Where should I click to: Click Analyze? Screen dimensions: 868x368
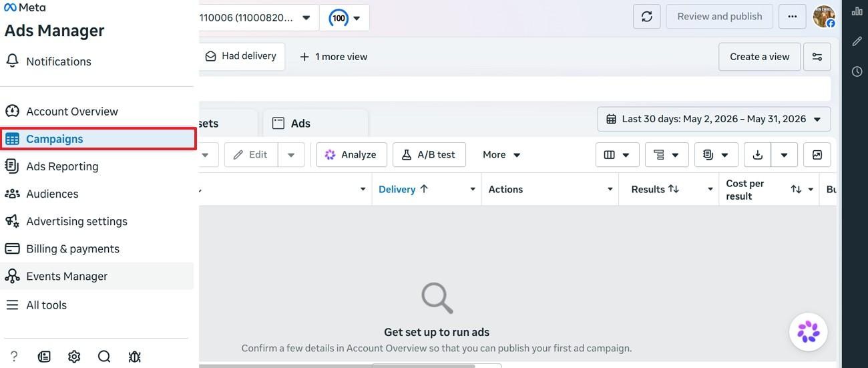click(x=351, y=154)
